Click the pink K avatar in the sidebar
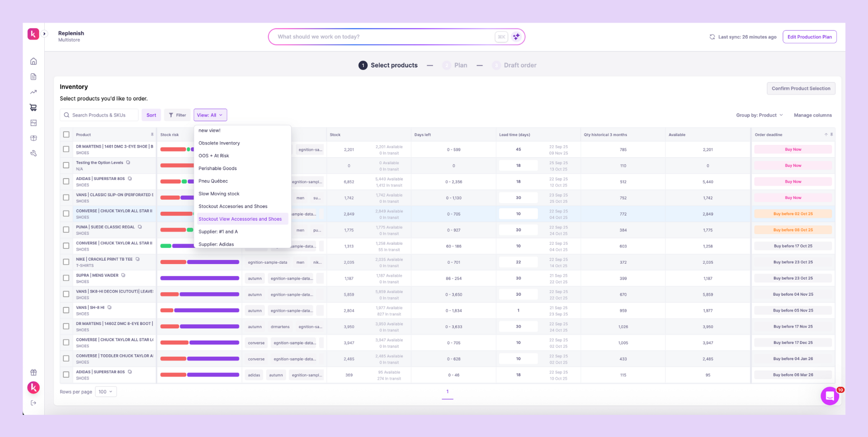Screen dimensions: 868x437 (x=33, y=388)
